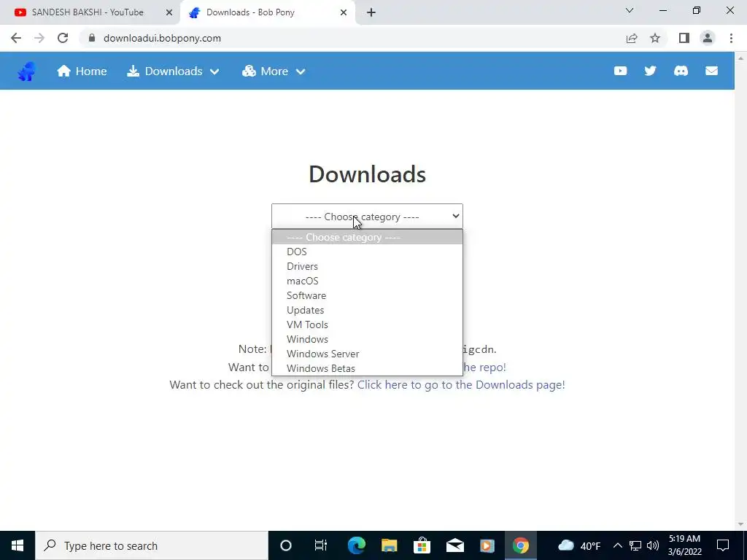
Task: Click the browser forward arrow
Action: click(x=39, y=38)
